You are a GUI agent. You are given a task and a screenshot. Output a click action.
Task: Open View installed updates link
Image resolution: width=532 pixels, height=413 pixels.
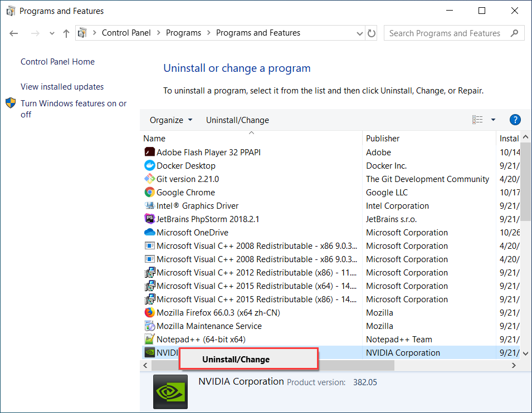[x=62, y=87]
